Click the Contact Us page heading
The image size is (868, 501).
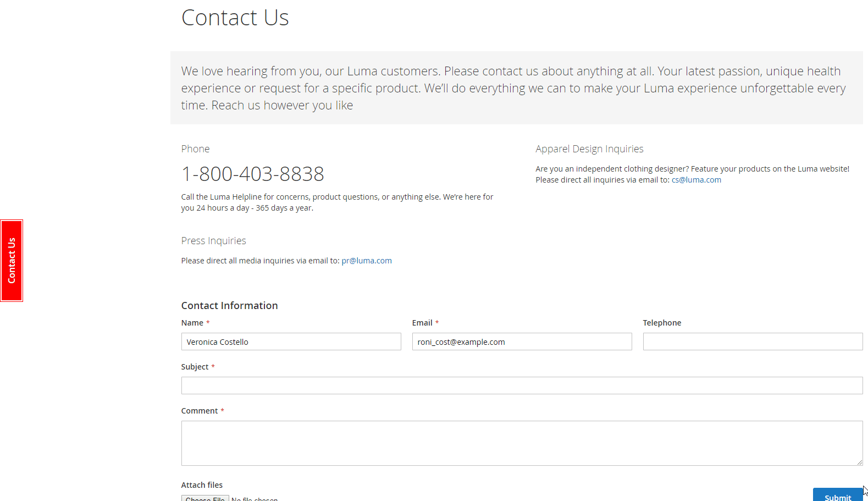(x=235, y=18)
